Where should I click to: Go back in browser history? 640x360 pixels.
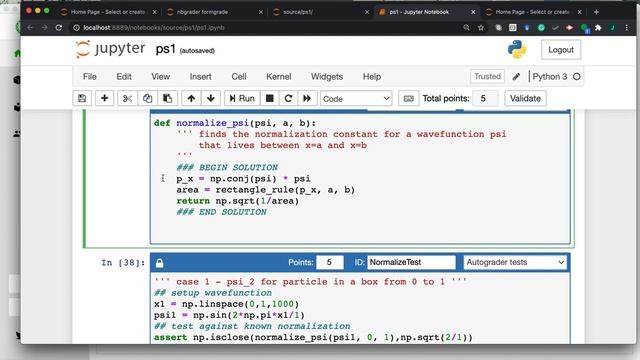(x=31, y=27)
